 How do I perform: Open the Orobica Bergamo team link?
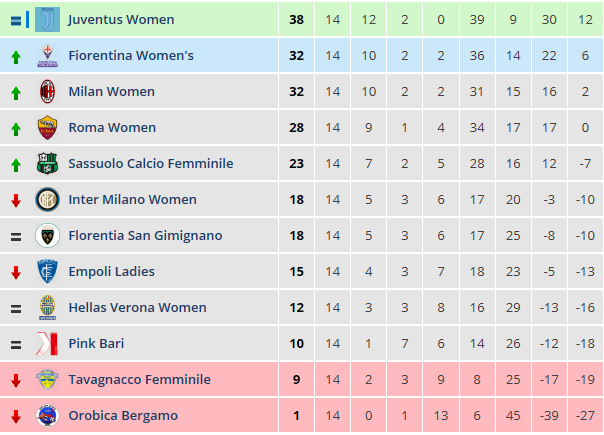123,416
